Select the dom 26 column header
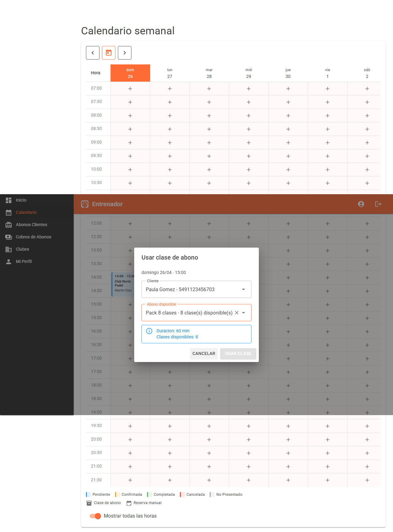The image size is (393, 532). click(x=130, y=73)
